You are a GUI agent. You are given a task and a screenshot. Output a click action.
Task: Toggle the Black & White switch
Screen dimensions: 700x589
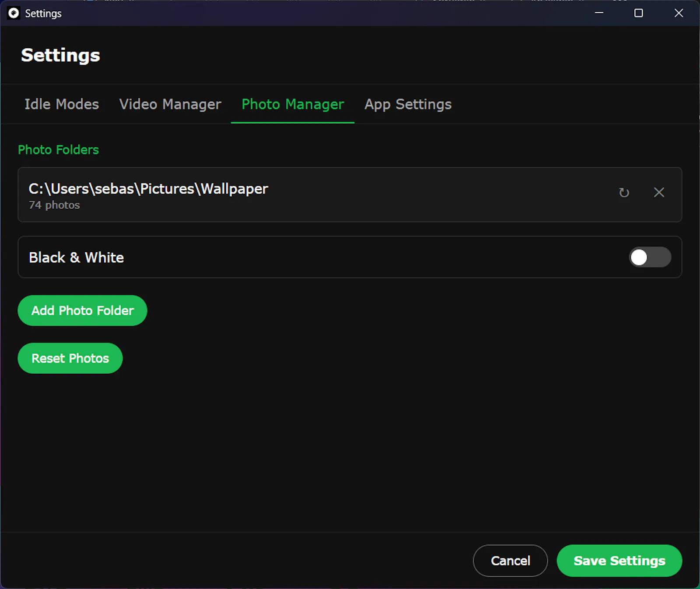[x=650, y=257]
